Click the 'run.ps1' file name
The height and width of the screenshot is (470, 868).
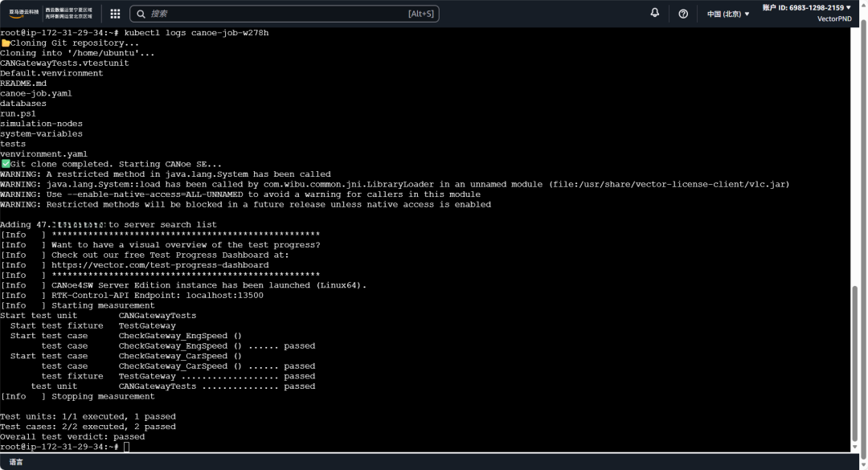18,114
